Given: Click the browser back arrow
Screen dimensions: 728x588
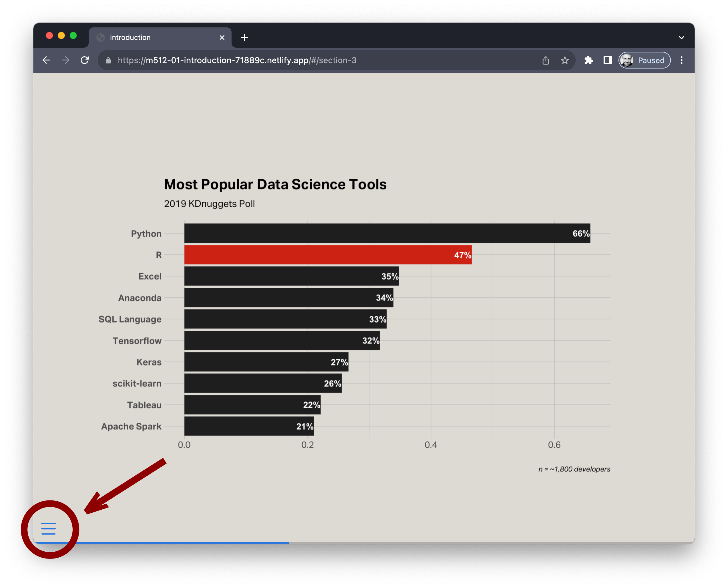Looking at the screenshot, I should [46, 60].
